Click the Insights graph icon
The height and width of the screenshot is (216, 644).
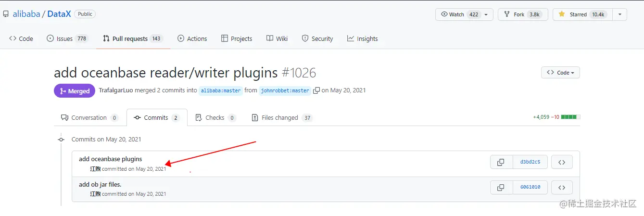[351, 38]
